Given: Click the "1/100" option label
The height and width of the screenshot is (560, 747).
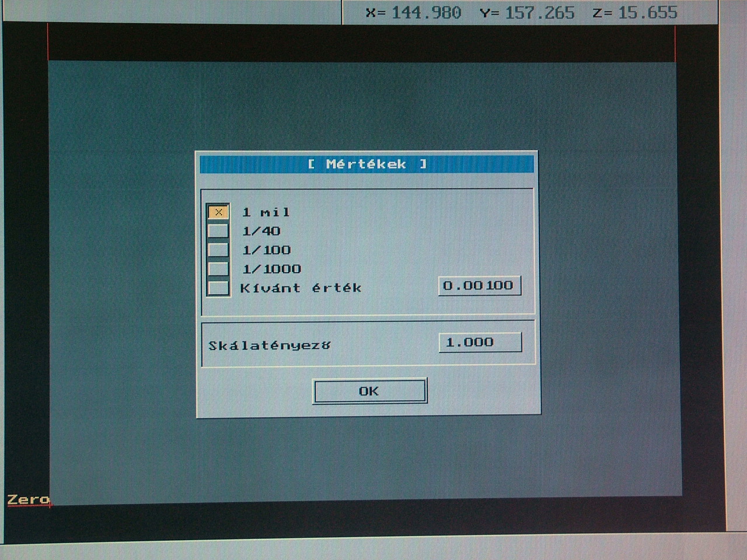Looking at the screenshot, I should click(267, 250).
